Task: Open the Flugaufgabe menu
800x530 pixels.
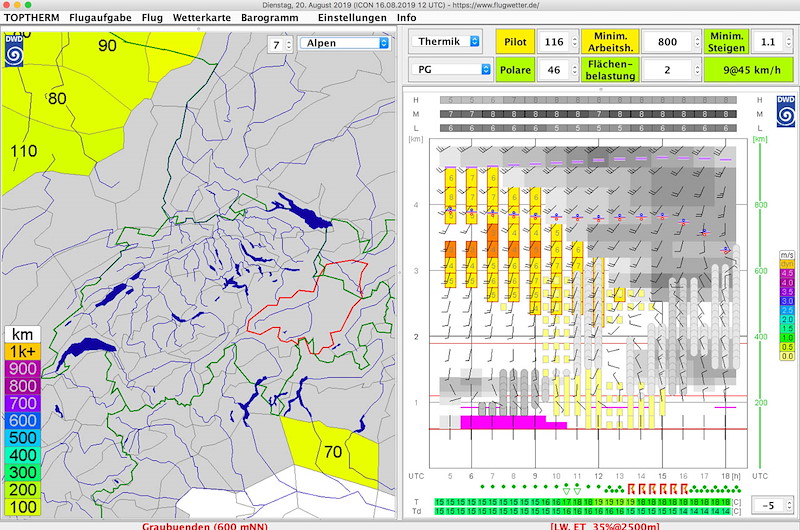Action: pyautogui.click(x=101, y=17)
